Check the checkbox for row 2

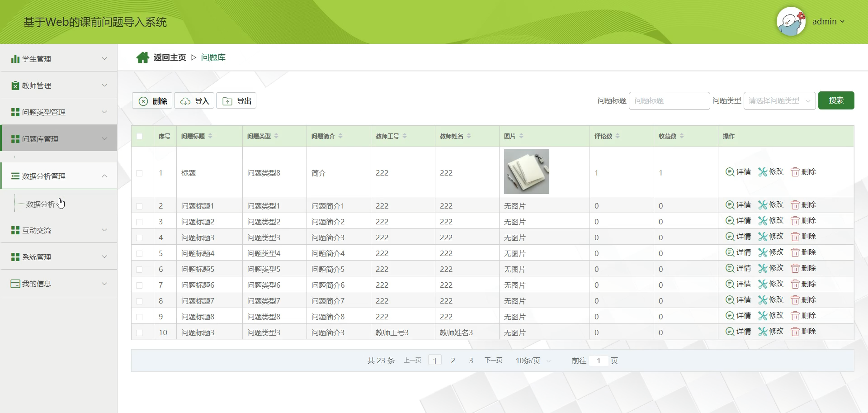coord(139,206)
